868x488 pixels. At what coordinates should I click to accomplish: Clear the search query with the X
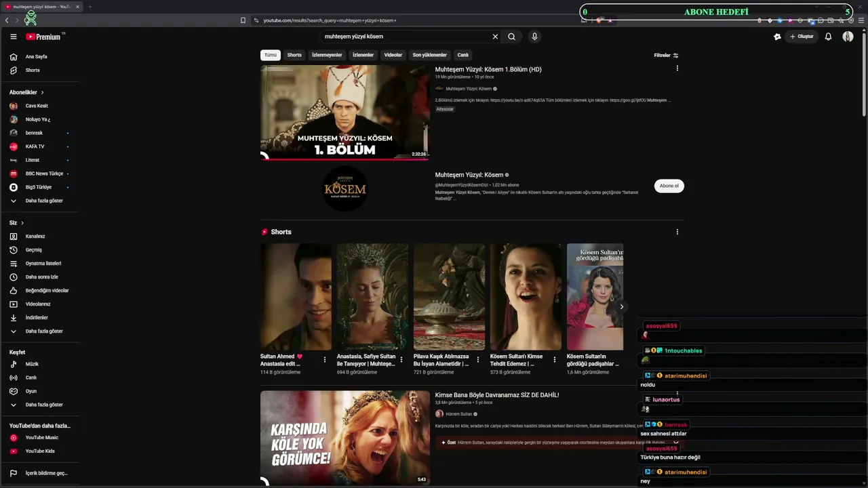pyautogui.click(x=495, y=37)
